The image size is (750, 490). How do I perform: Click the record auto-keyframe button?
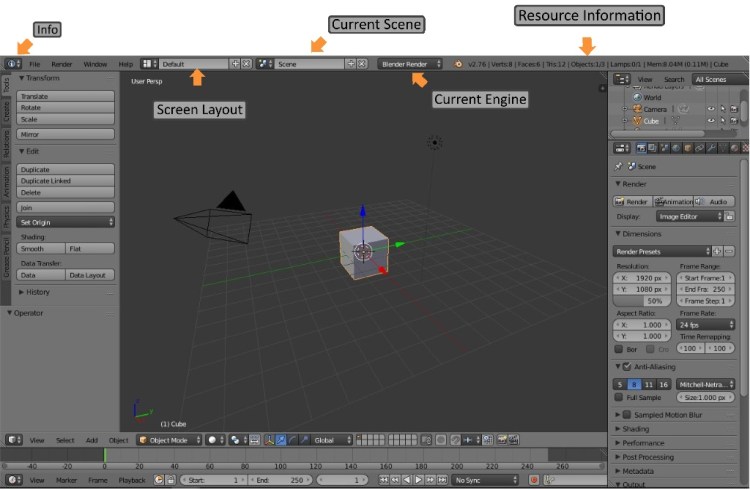(534, 479)
